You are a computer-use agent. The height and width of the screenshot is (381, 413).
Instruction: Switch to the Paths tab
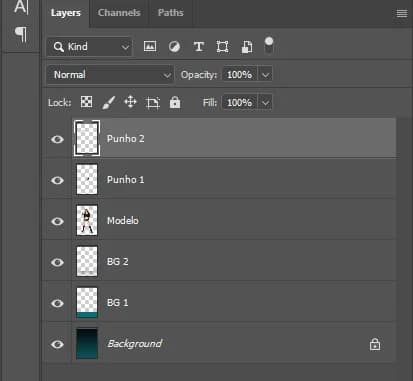170,13
